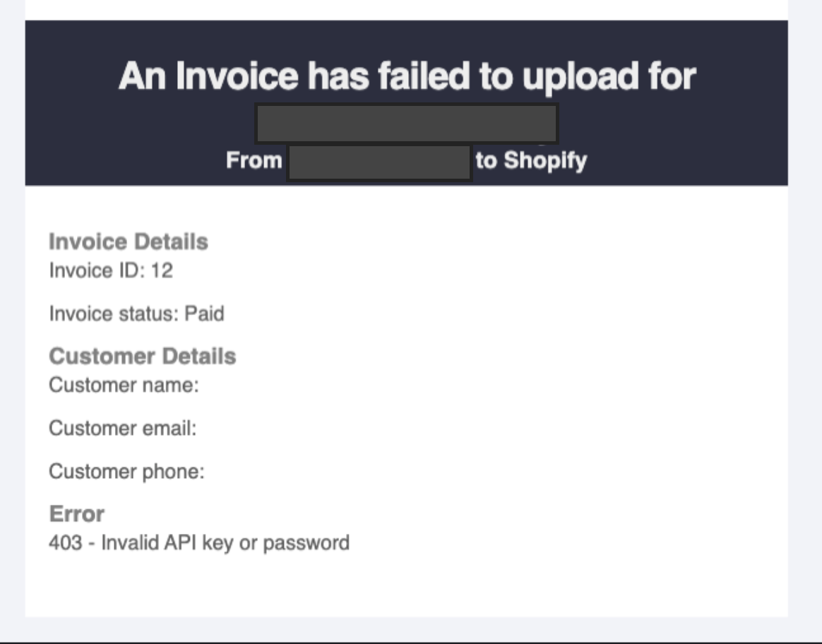This screenshot has height=644, width=822.
Task: Click the 'Invoice ID: 12' line
Action: click(x=111, y=270)
